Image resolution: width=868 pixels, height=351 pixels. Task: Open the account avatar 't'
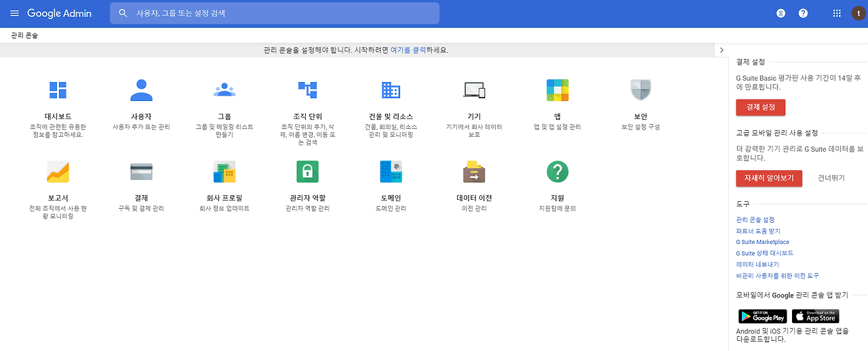pyautogui.click(x=859, y=13)
